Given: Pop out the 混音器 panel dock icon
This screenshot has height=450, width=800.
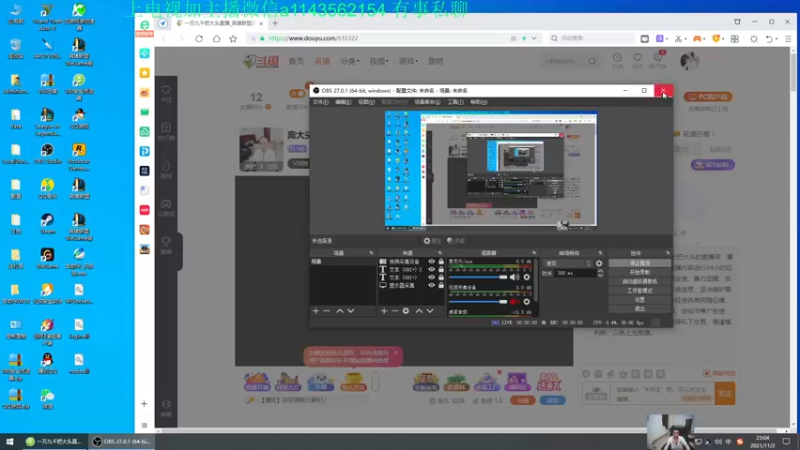Looking at the screenshot, I should (534, 253).
